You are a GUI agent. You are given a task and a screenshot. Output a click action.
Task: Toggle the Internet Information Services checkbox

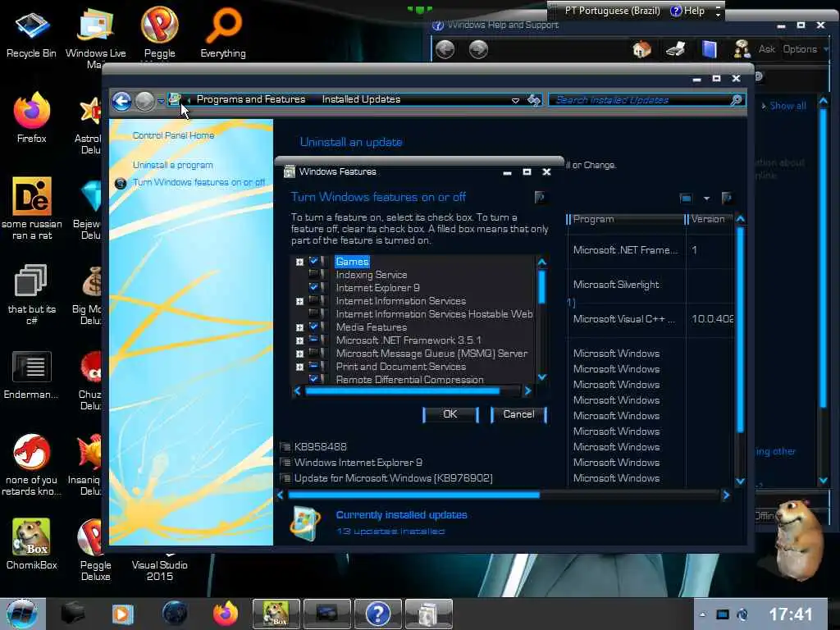[x=314, y=300]
